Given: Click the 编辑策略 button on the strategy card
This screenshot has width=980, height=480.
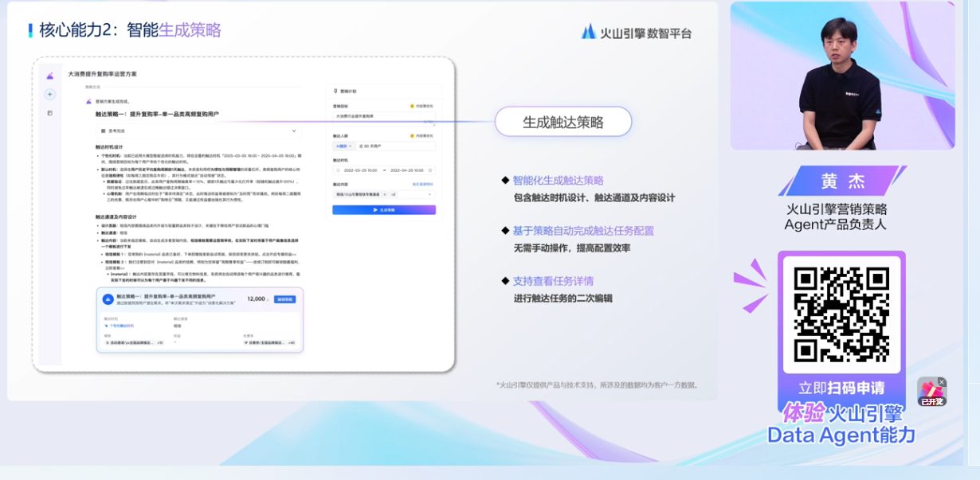Looking at the screenshot, I should [x=284, y=299].
